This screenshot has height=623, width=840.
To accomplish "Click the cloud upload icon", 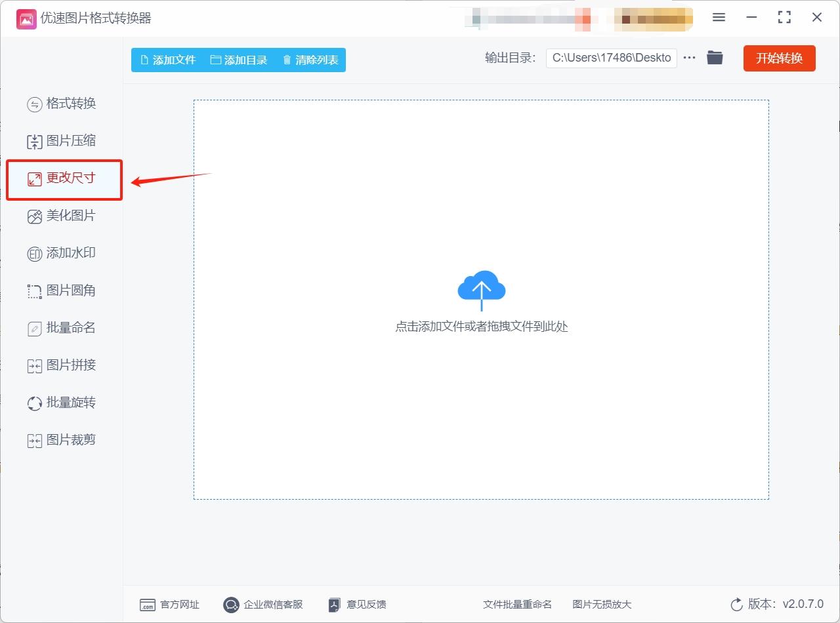I will coord(482,290).
